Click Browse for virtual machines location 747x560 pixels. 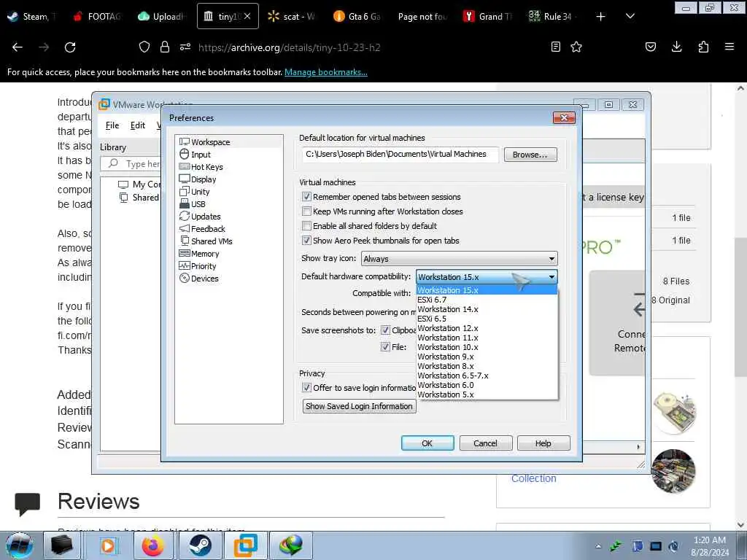[x=530, y=155]
